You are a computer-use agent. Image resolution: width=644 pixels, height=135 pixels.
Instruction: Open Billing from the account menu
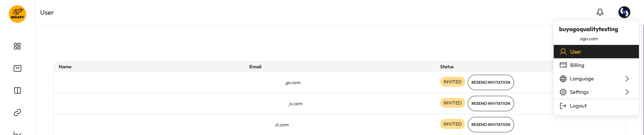pyautogui.click(x=596, y=65)
